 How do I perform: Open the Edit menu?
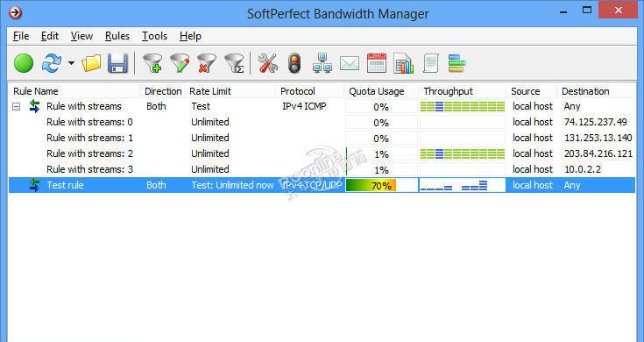(50, 36)
